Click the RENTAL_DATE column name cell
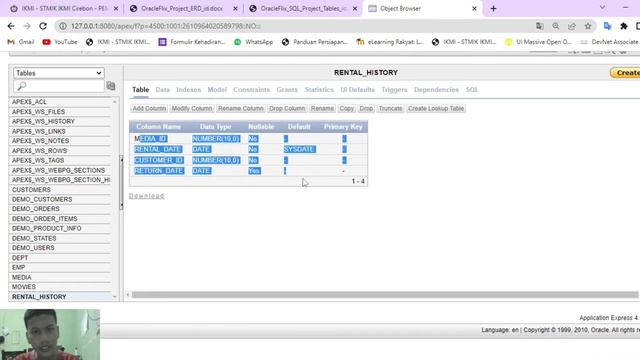Viewport: 640px width, 360px height. tap(158, 149)
